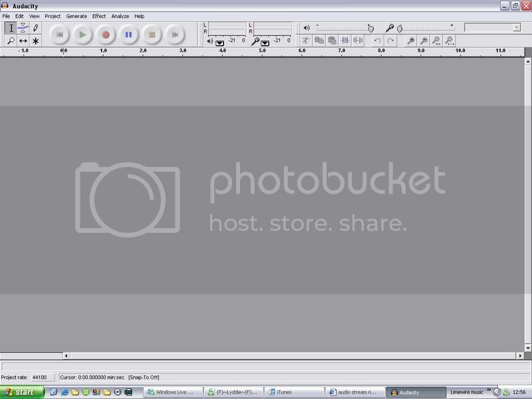
Task: Click the timeline ruler at 5.0
Action: point(262,51)
